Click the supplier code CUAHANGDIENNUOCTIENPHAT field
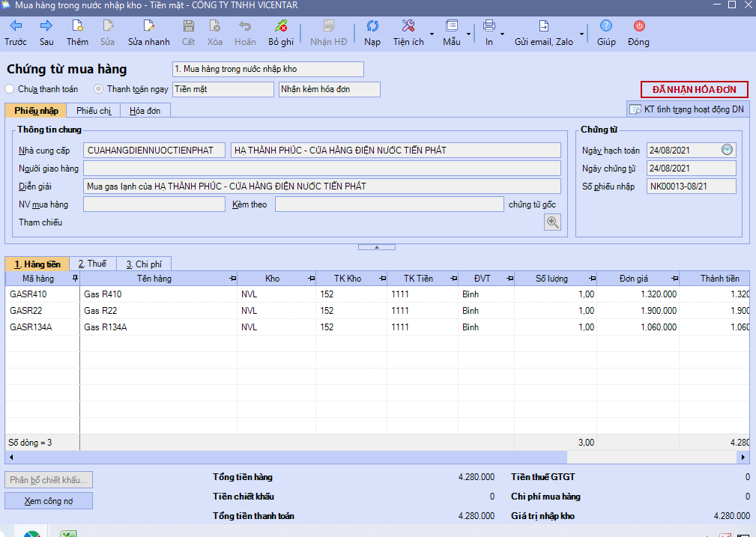756x537 pixels. coord(154,150)
